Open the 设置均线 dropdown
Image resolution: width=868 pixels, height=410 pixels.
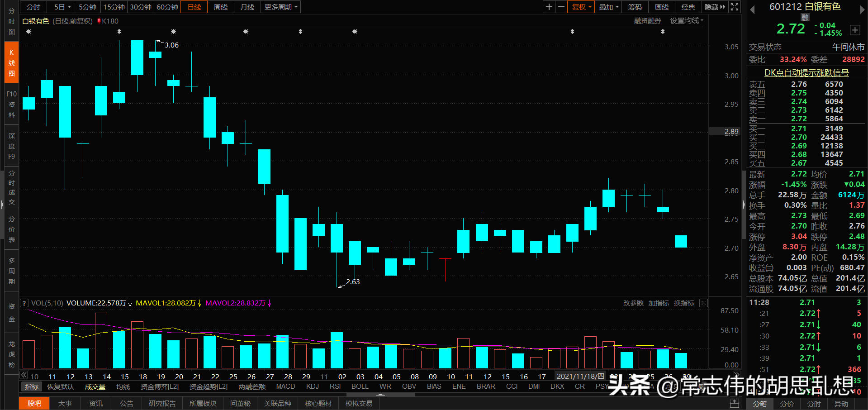coord(686,20)
